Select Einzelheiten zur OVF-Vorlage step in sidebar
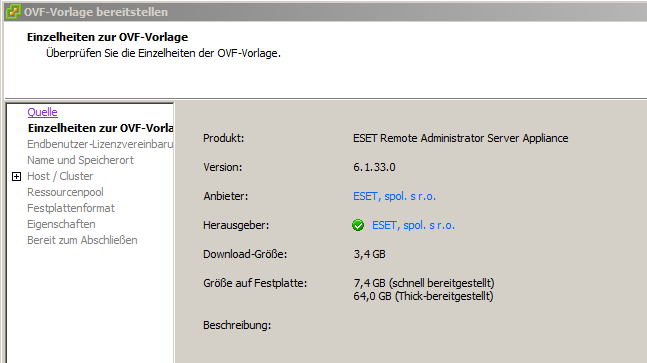 [100, 128]
